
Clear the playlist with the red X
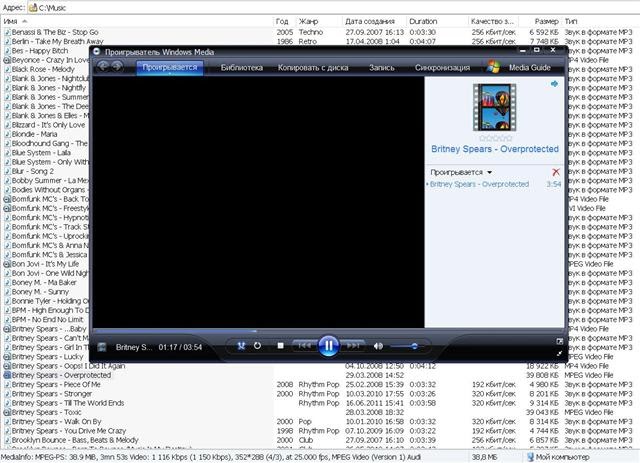click(556, 172)
